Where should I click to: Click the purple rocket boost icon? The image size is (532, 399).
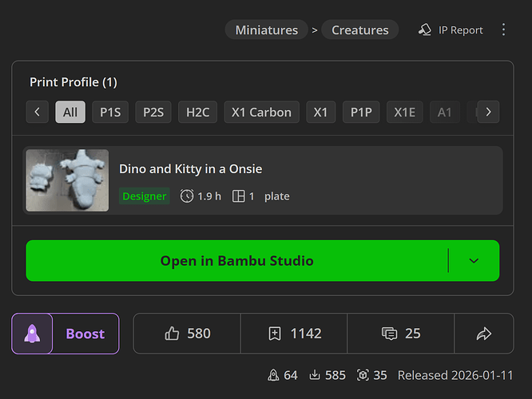32,334
